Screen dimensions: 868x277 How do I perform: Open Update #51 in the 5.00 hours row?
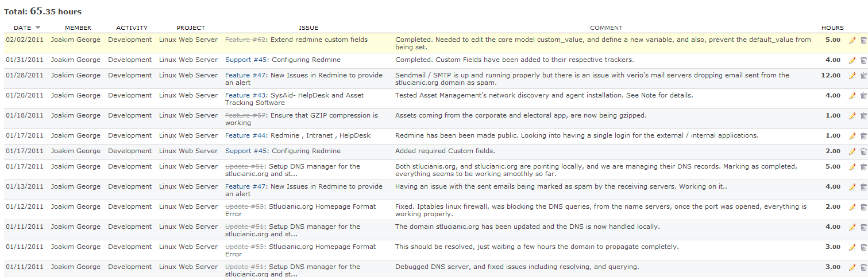pos(245,166)
